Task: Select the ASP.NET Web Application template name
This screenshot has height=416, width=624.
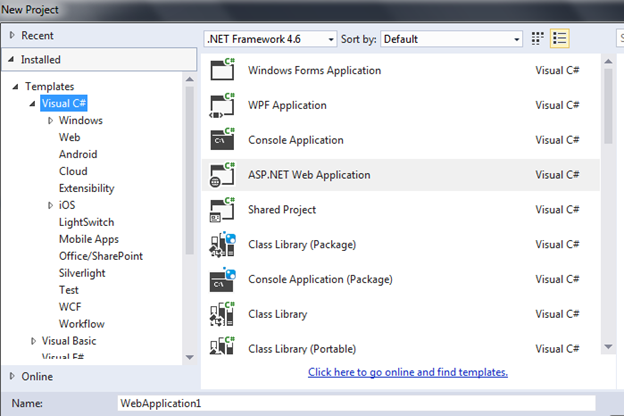Action: point(309,175)
